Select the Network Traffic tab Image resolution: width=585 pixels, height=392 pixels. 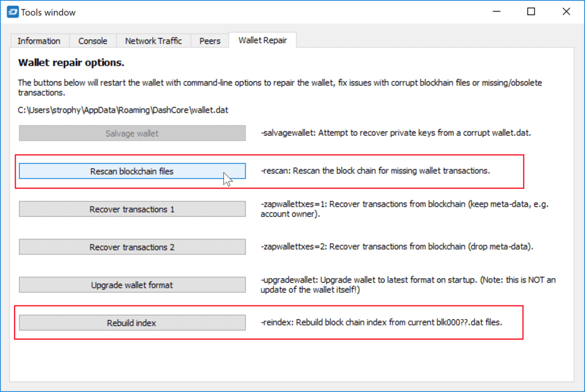click(153, 41)
